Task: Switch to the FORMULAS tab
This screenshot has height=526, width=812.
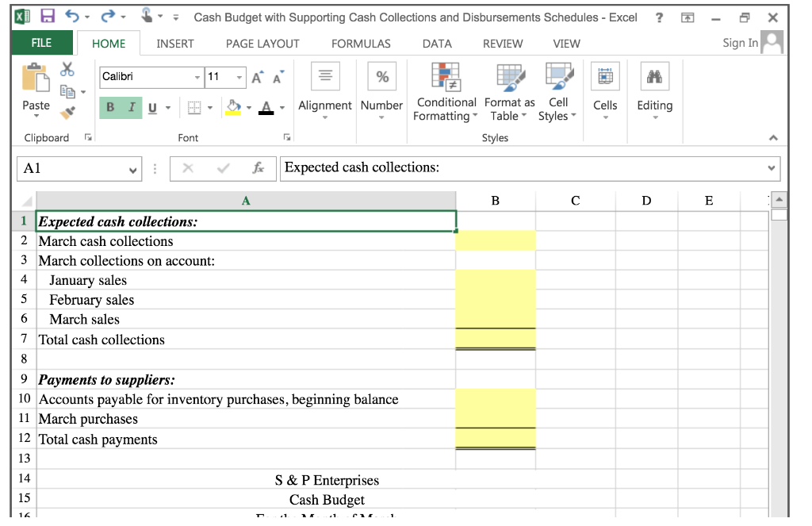Action: click(x=361, y=44)
